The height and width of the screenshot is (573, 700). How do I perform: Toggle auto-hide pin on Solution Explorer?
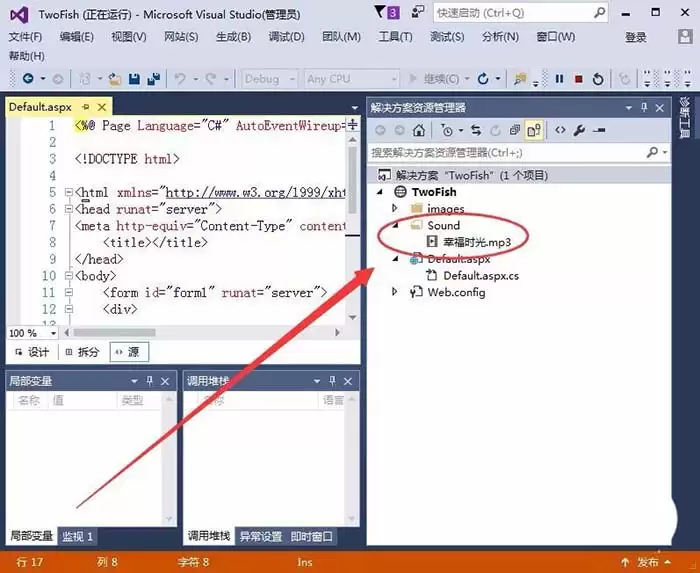click(644, 107)
